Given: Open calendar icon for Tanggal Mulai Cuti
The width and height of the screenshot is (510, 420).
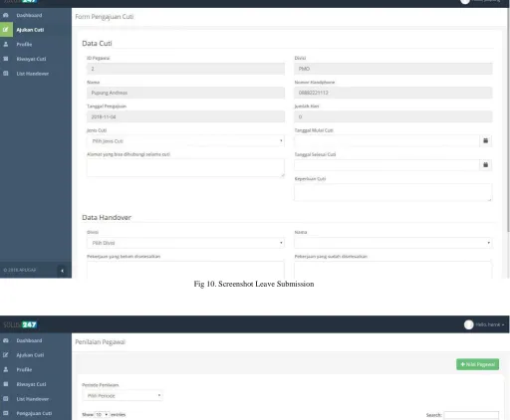Looking at the screenshot, I should 485,140.
